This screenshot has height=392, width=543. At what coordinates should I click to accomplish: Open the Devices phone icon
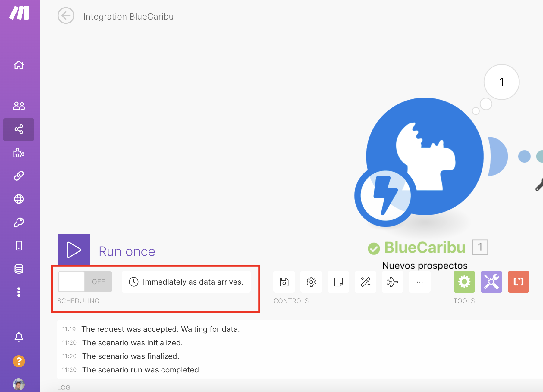[x=19, y=246]
